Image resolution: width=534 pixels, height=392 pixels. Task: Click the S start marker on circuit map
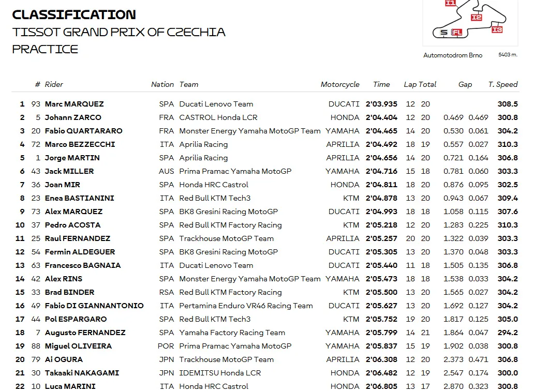[444, 33]
